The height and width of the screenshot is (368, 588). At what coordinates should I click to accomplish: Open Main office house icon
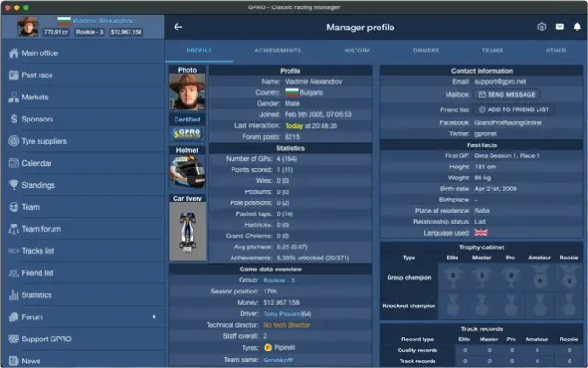14,53
